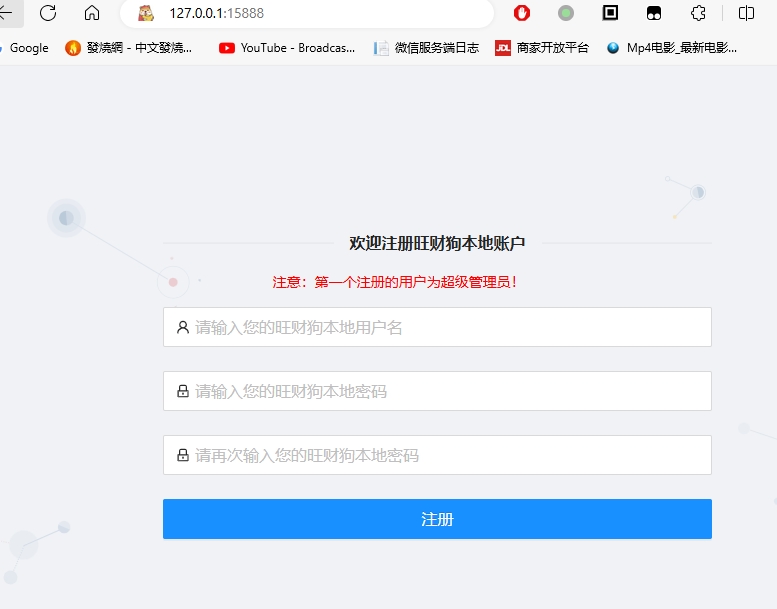Image resolution: width=777 pixels, height=609 pixels.
Task: Click the local username input field
Action: (x=437, y=327)
